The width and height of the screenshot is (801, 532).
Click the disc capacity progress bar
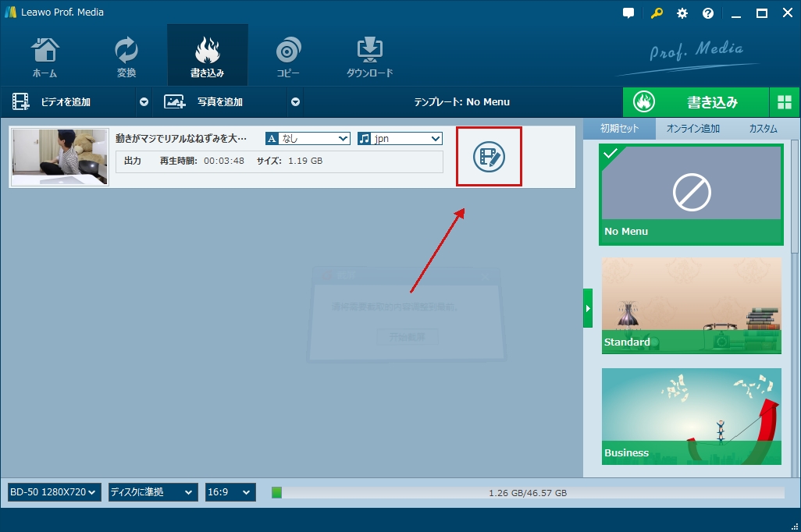click(x=529, y=493)
